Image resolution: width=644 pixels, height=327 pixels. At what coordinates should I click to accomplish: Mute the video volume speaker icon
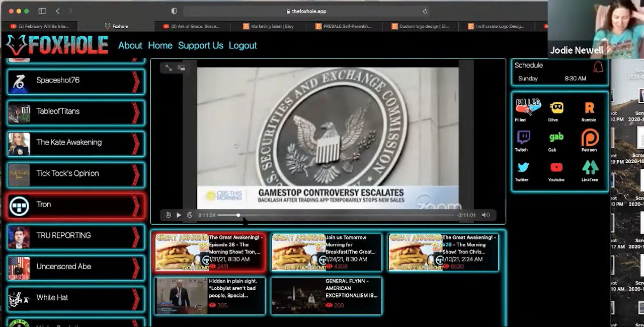click(486, 215)
